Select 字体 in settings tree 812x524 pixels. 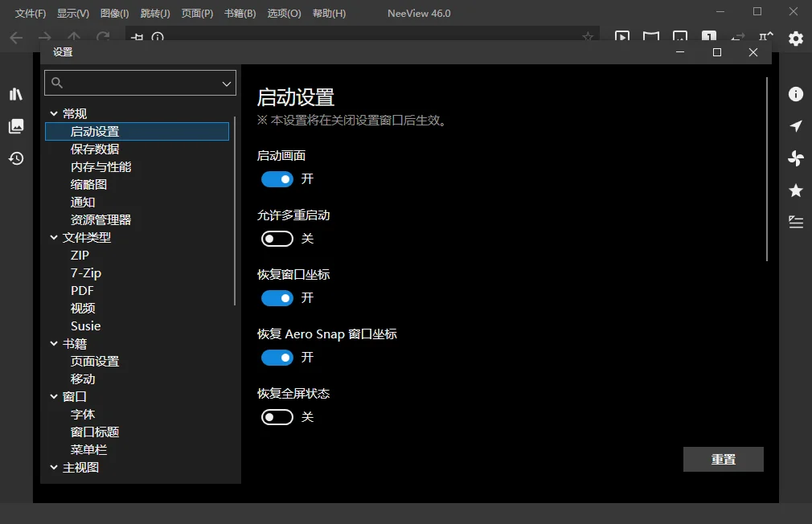pyautogui.click(x=83, y=415)
